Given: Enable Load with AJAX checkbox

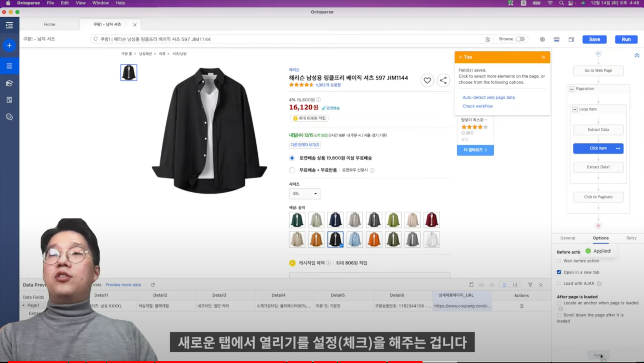Looking at the screenshot, I should 559,283.
